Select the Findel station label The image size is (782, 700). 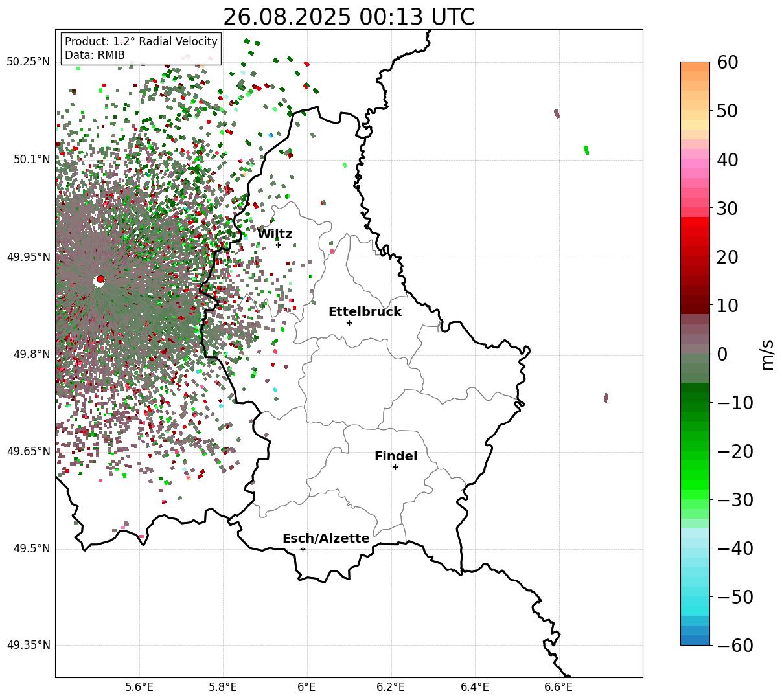[396, 457]
